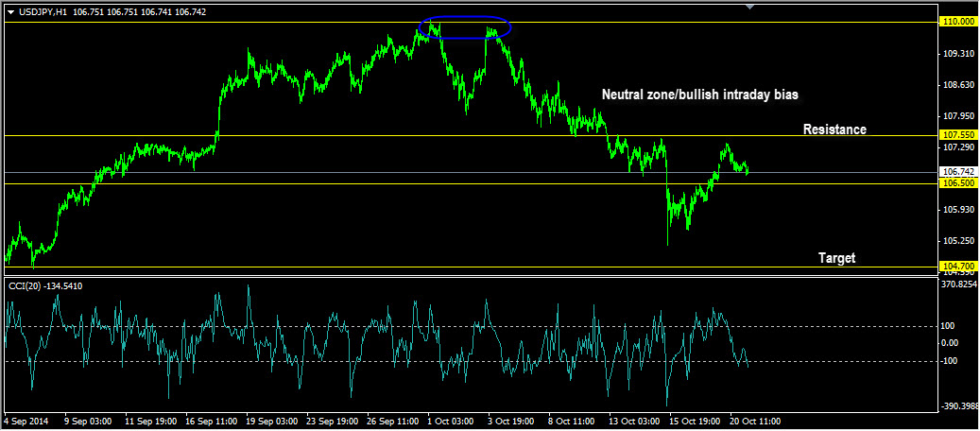Click the '11 Sep 19:00' time axis label
This screenshot has width=980, height=431.
[150, 422]
